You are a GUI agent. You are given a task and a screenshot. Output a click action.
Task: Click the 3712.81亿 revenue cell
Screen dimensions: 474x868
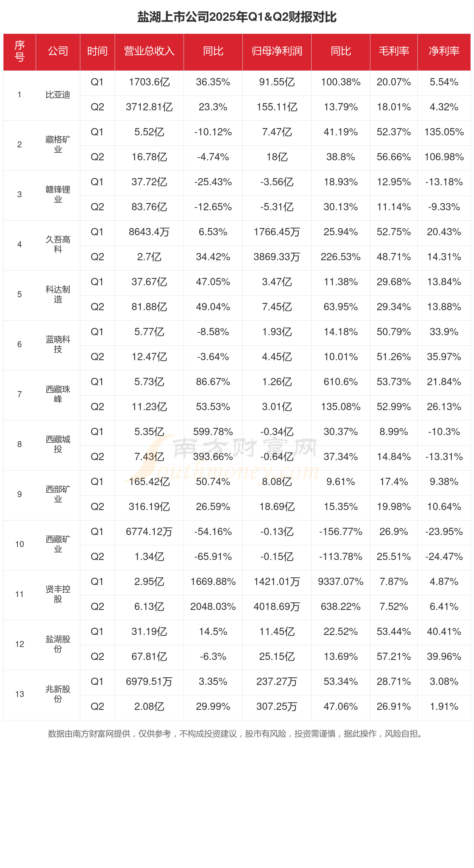coord(149,107)
